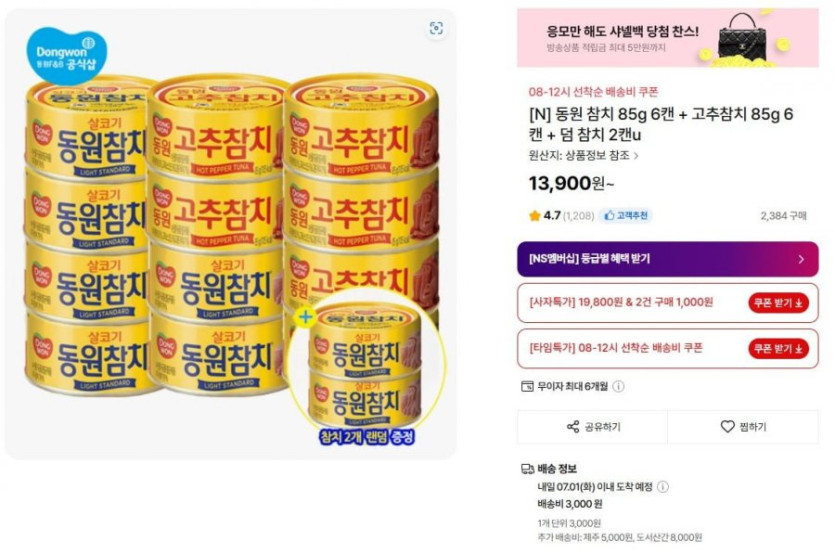Click the image search scan icon
This screenshot has width=835, height=554.
(436, 29)
